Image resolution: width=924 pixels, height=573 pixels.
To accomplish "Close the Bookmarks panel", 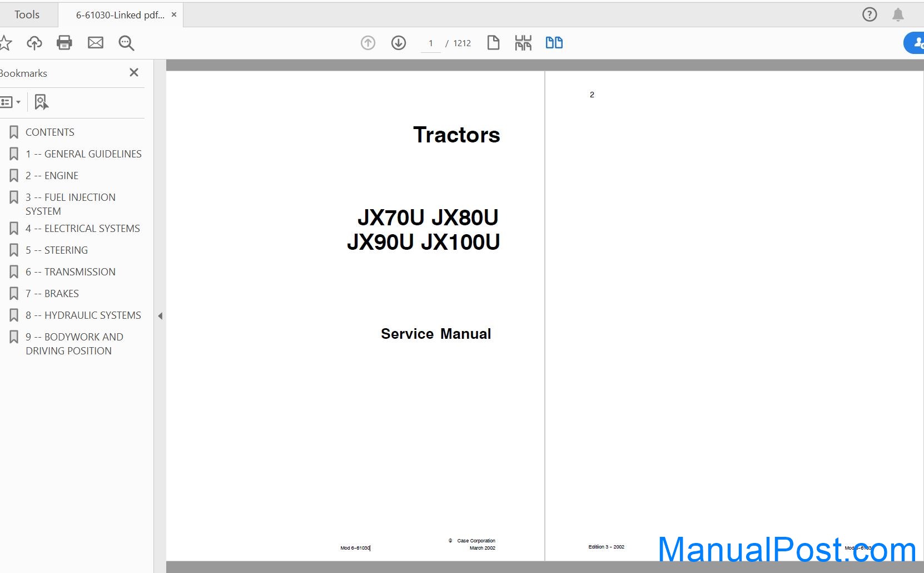I will pyautogui.click(x=134, y=72).
